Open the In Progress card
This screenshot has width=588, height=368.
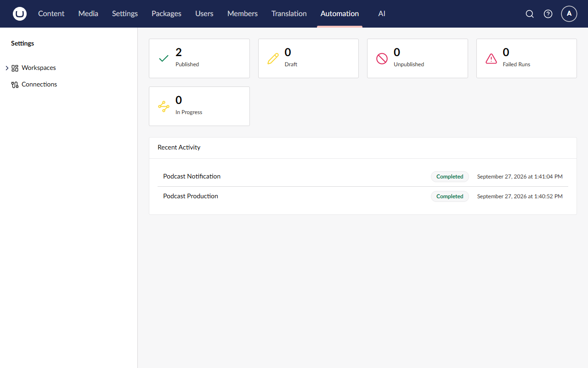tap(199, 106)
